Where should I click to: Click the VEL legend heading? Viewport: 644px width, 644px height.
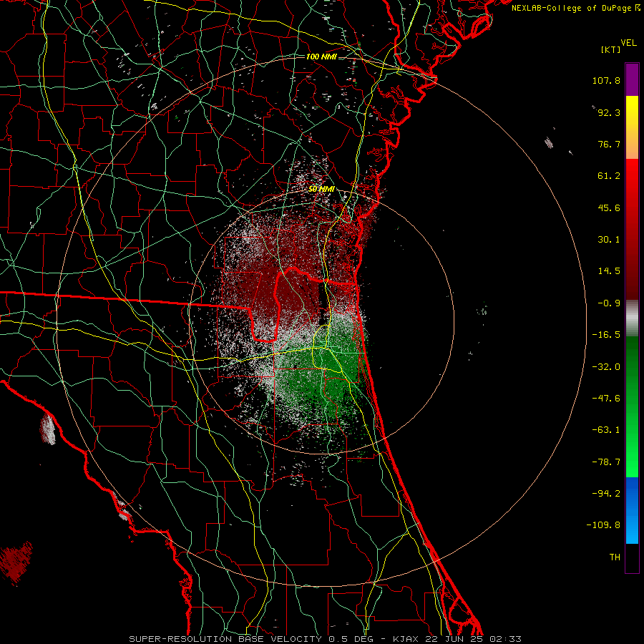pyautogui.click(x=629, y=43)
